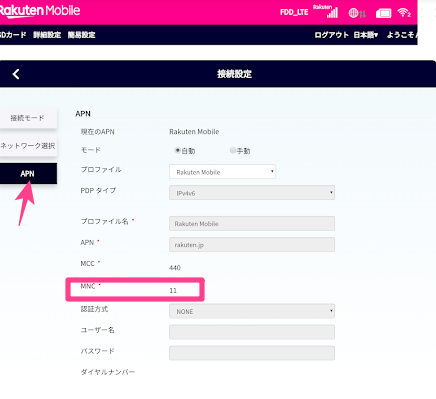This screenshot has height=399, width=436.
Task: Click the 現在のAPN value Rakuten Mobile
Action: (x=194, y=132)
